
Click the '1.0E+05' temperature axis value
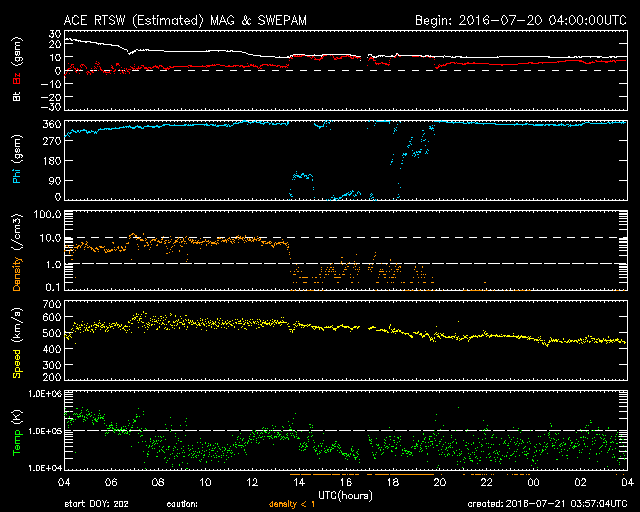(x=45, y=431)
